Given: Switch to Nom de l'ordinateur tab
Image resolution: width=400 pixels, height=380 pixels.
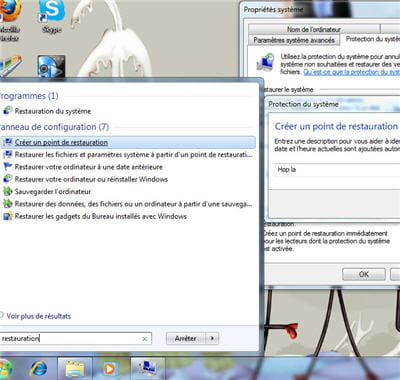Looking at the screenshot, I should pyautogui.click(x=314, y=29).
